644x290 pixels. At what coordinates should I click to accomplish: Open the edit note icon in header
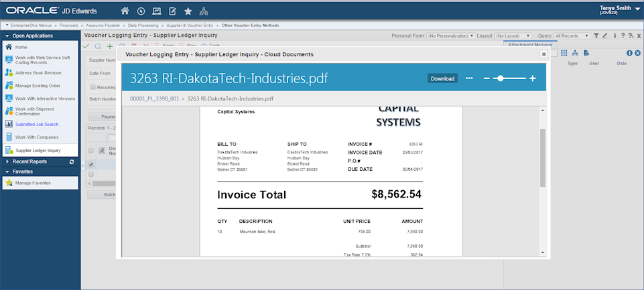point(172,11)
